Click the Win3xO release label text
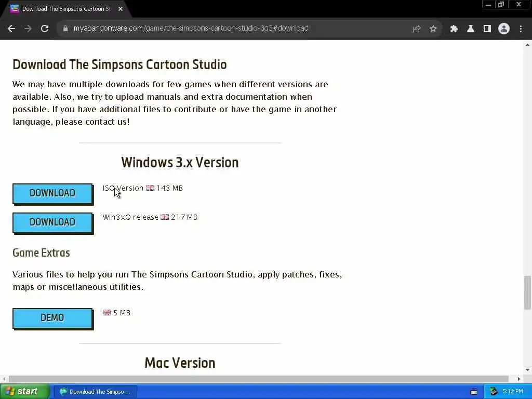532x399 pixels. tap(130, 217)
